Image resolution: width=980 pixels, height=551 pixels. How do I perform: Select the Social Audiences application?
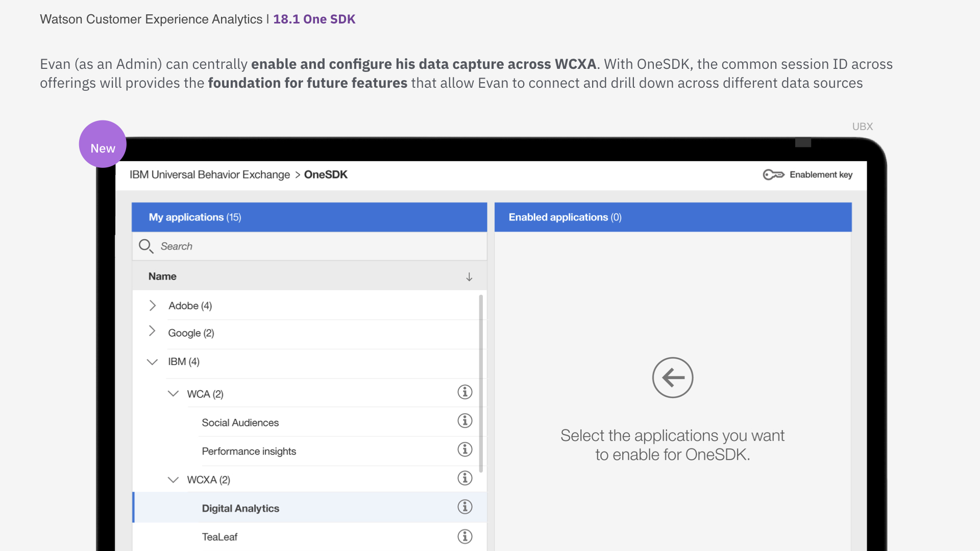[240, 423]
